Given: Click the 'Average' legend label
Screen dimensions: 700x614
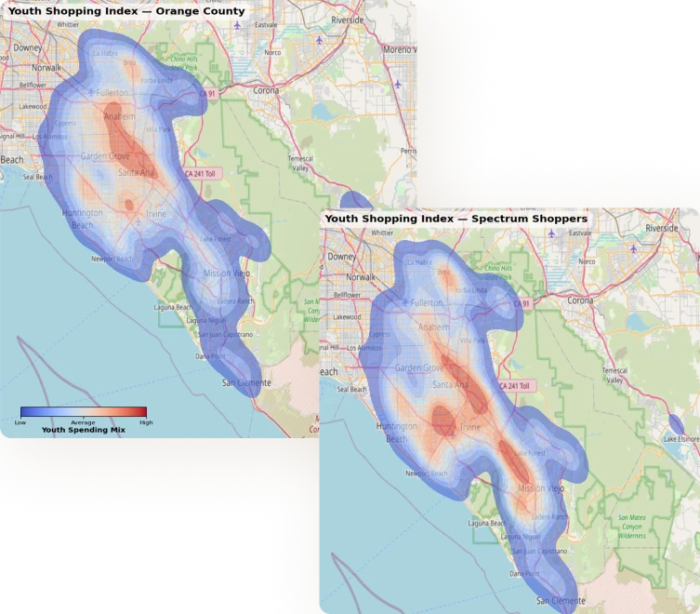Looking at the screenshot, I should [83, 422].
